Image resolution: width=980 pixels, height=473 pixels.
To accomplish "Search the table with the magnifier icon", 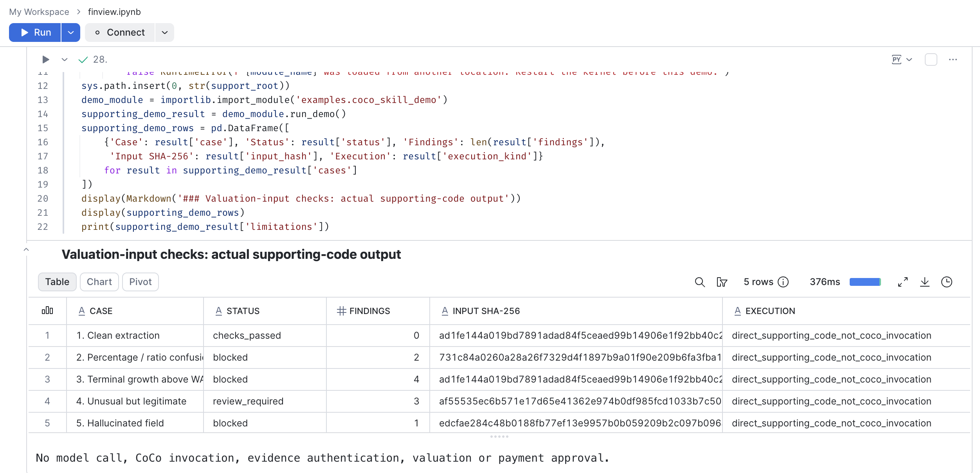I will (x=700, y=282).
